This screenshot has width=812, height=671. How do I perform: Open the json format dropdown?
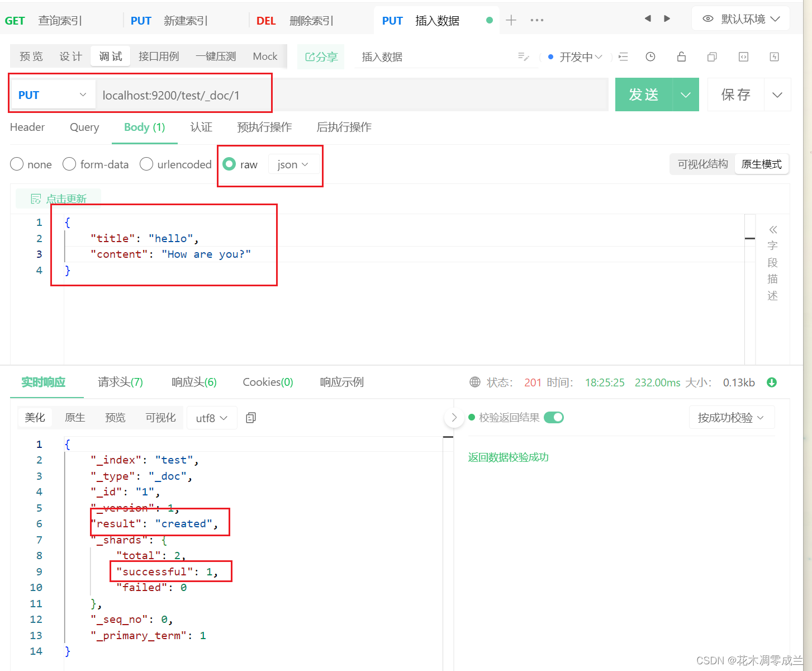pyautogui.click(x=293, y=164)
